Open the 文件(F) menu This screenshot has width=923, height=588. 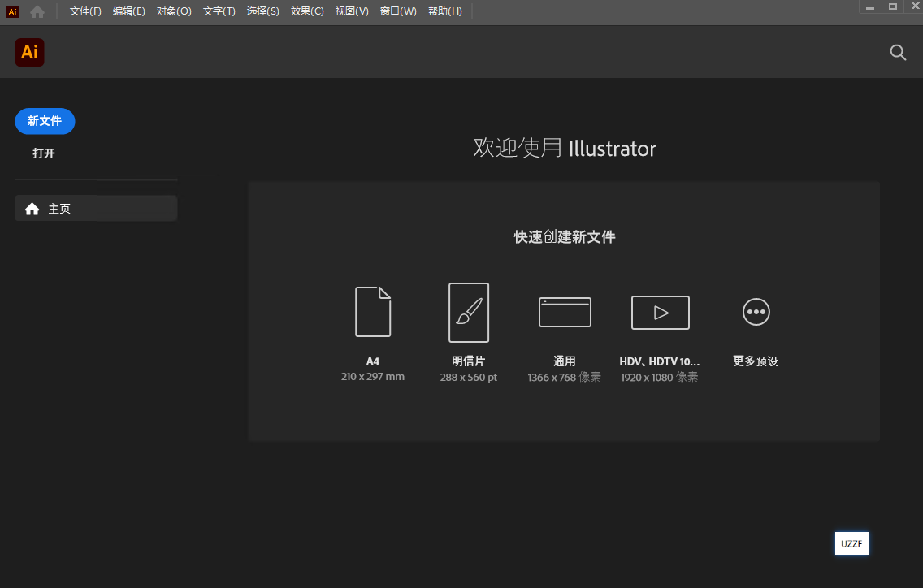85,11
